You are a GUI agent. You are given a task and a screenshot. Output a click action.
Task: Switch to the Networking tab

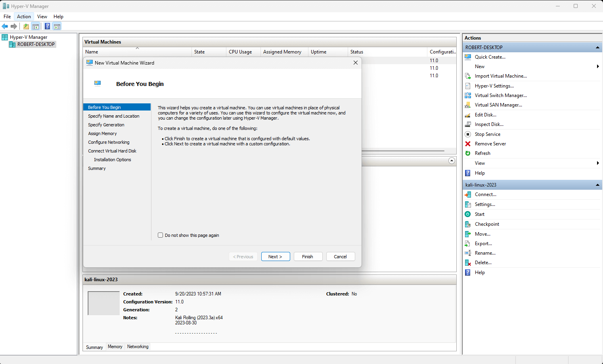tap(137, 347)
